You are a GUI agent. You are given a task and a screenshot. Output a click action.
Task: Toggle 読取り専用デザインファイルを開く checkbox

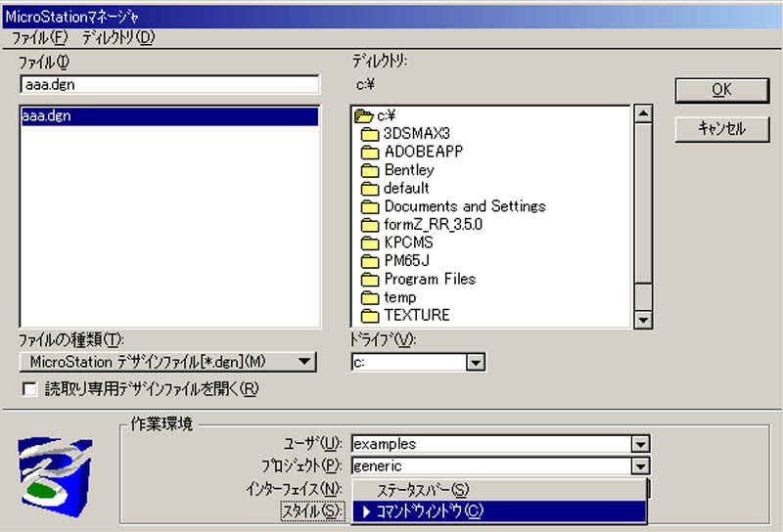29,389
